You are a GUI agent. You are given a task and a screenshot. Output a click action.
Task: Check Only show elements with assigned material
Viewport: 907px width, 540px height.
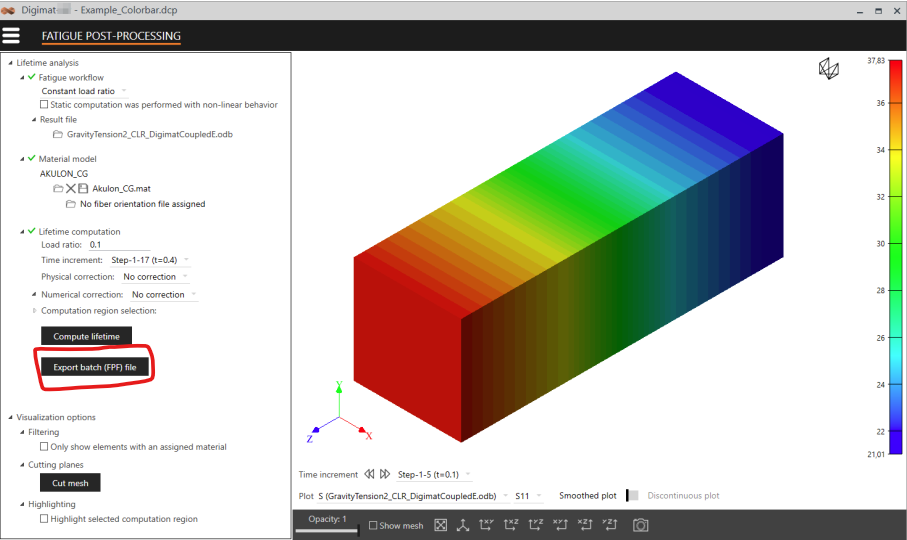[44, 447]
